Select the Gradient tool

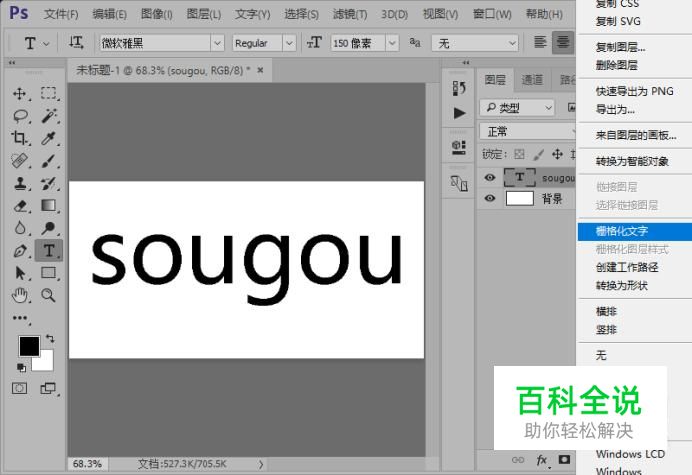[49, 206]
